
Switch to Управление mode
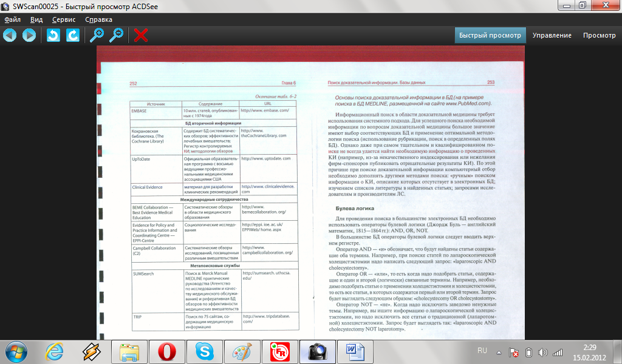pyautogui.click(x=552, y=35)
